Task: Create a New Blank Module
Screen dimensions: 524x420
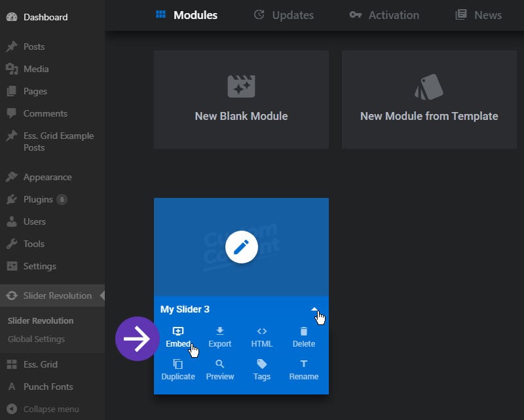Action: pyautogui.click(x=241, y=100)
